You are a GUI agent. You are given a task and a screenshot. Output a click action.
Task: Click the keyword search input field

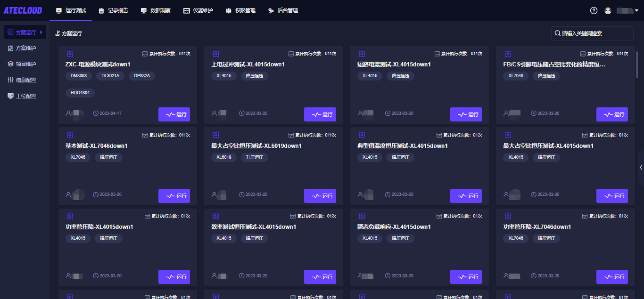[592, 33]
